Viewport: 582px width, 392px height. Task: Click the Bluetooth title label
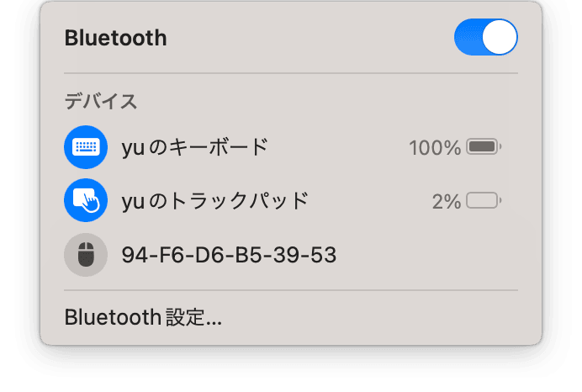116,38
